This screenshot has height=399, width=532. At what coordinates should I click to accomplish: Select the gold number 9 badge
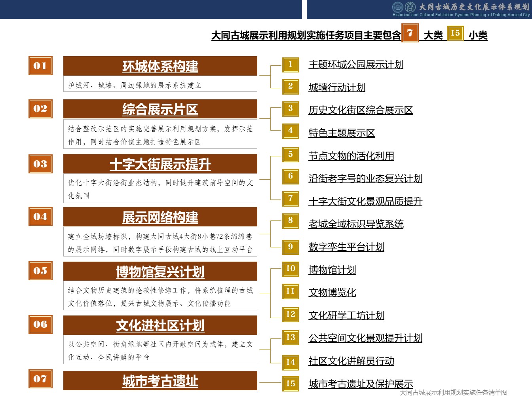point(291,247)
